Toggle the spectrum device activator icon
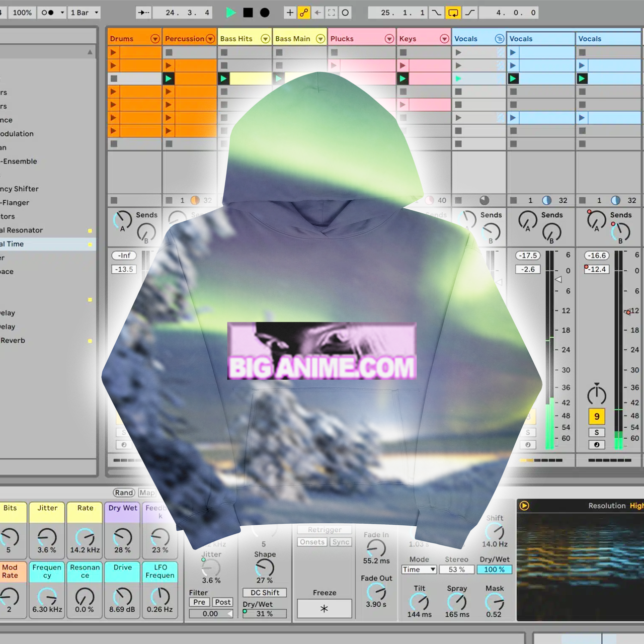The width and height of the screenshot is (644, 644). tap(524, 506)
